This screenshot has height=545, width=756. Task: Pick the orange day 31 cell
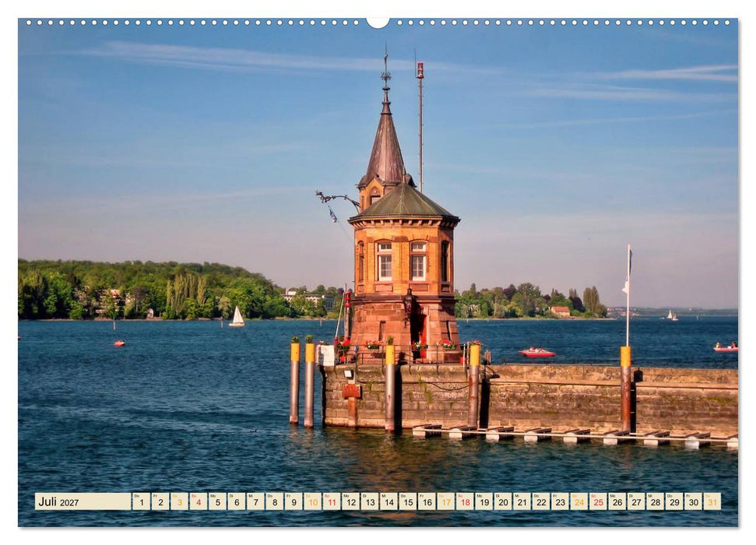coord(712,501)
